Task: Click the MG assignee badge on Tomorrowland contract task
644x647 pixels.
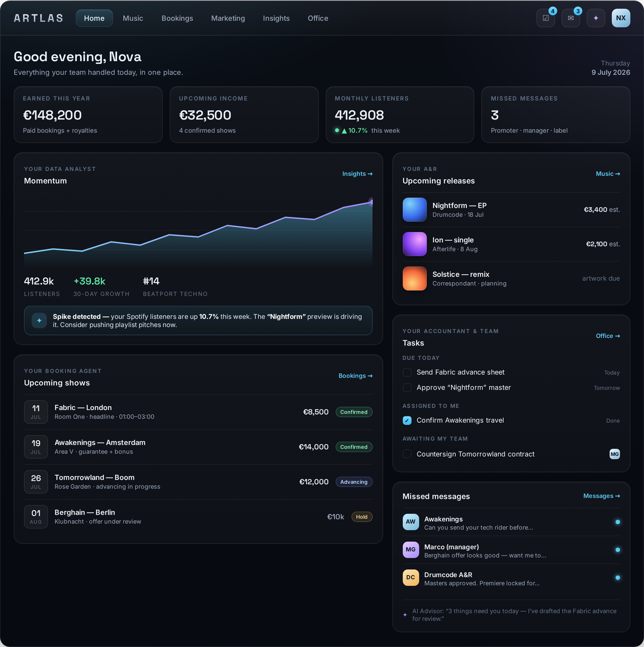Action: (615, 454)
